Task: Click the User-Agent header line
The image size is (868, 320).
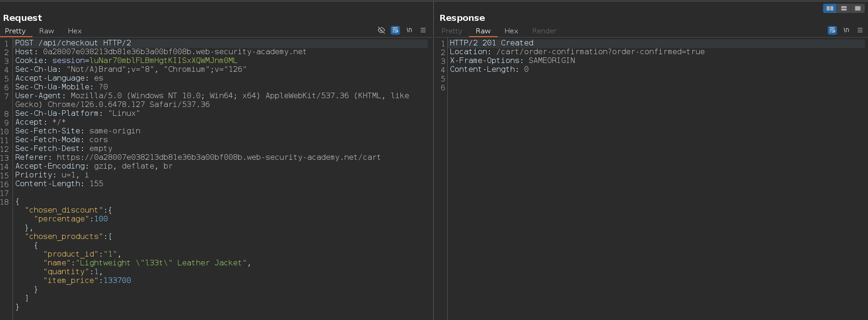Action: (x=212, y=100)
